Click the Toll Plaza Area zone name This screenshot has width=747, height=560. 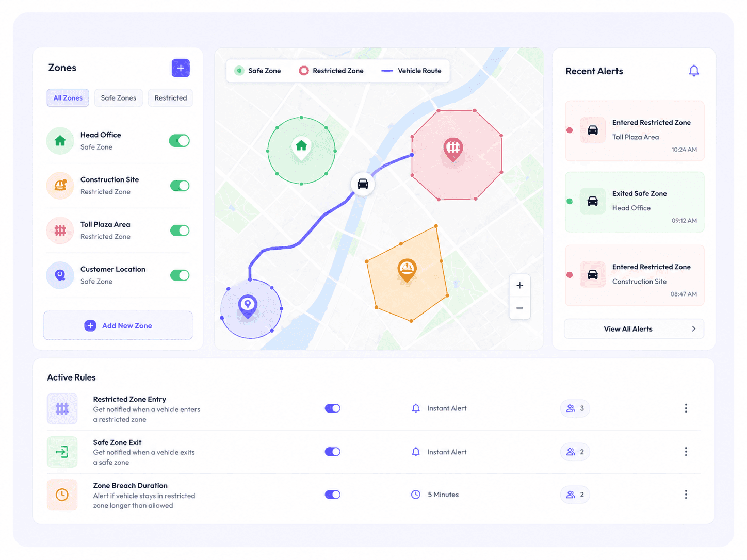click(x=105, y=224)
